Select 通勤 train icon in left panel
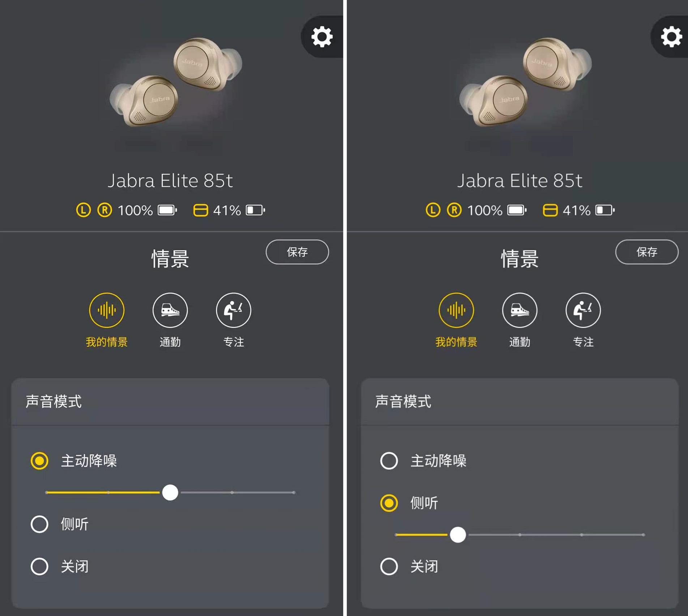 pyautogui.click(x=170, y=310)
